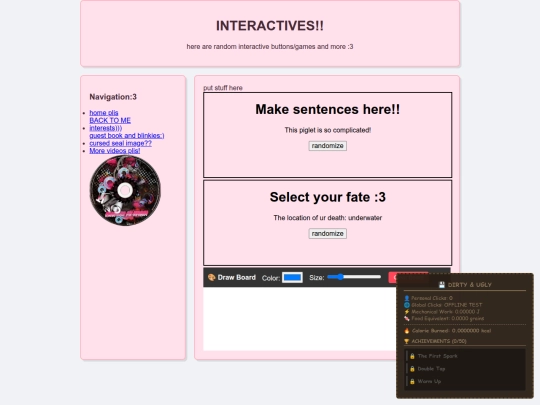Select the Double Tap achievement row
Viewport: 540px width, 405px height.
pos(466,369)
